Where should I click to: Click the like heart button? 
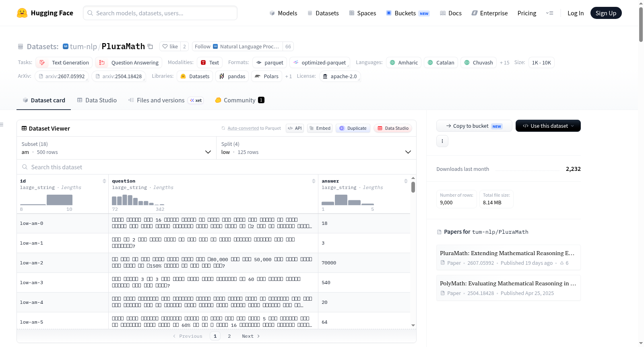(x=170, y=46)
